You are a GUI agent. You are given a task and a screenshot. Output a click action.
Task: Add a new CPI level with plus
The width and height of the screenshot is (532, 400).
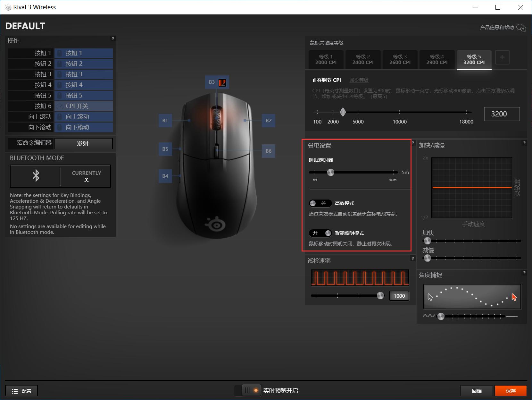click(502, 57)
